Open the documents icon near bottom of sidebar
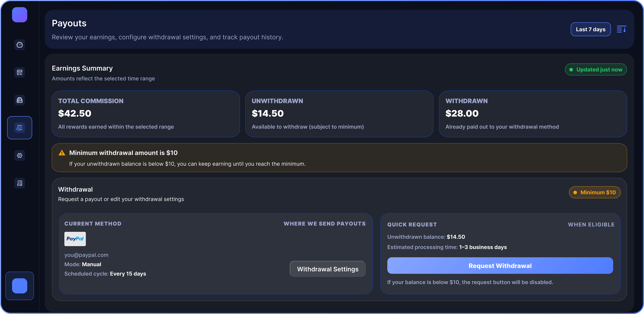The image size is (644, 314). point(19,183)
